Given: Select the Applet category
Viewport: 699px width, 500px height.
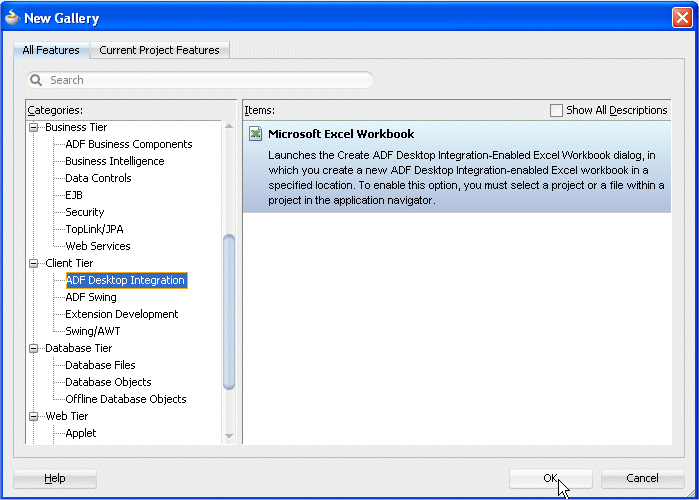Looking at the screenshot, I should pyautogui.click(x=80, y=433).
